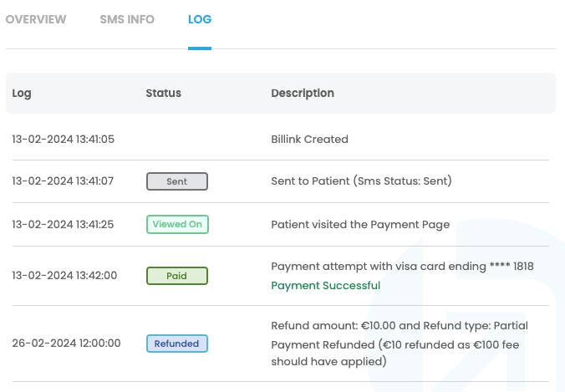The width and height of the screenshot is (565, 392).
Task: Click the Viewed On status badge
Action: [x=177, y=224]
